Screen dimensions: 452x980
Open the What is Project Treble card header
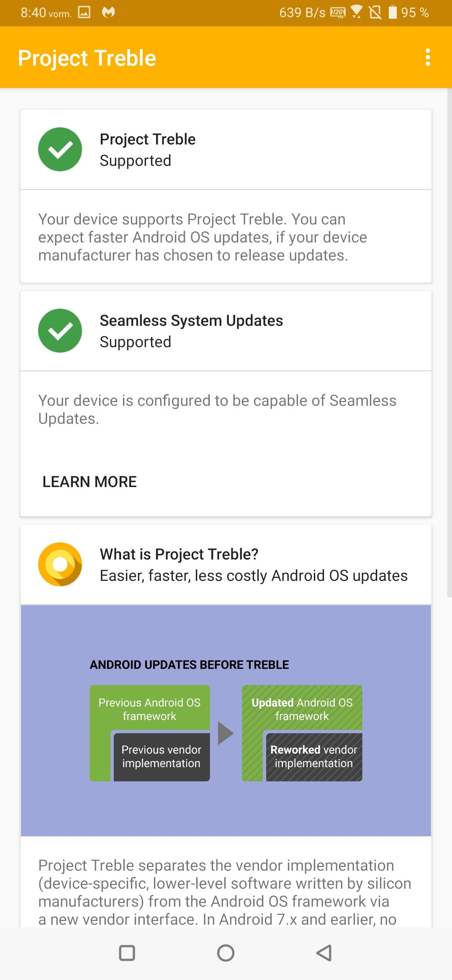226,565
